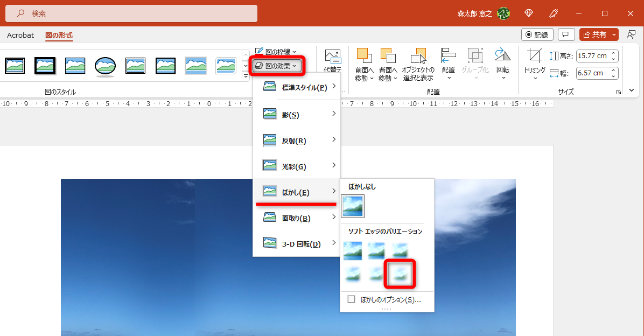Increase 高さ height with up spinner
The height and width of the screenshot is (336, 644).
pos(614,53)
